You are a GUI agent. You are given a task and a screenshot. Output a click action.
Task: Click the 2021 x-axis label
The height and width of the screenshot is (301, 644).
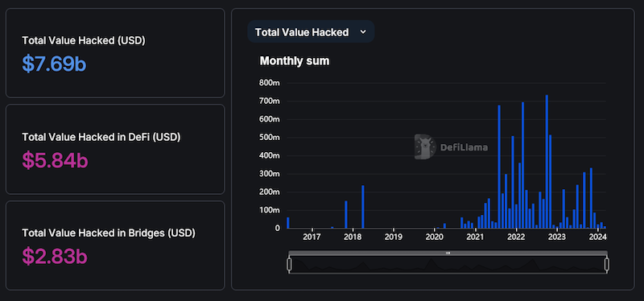(x=475, y=237)
